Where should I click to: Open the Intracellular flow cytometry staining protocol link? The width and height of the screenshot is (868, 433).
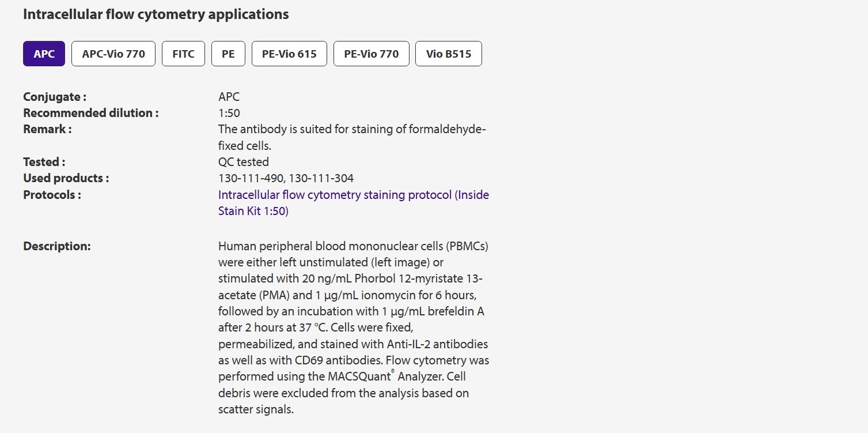coord(354,203)
